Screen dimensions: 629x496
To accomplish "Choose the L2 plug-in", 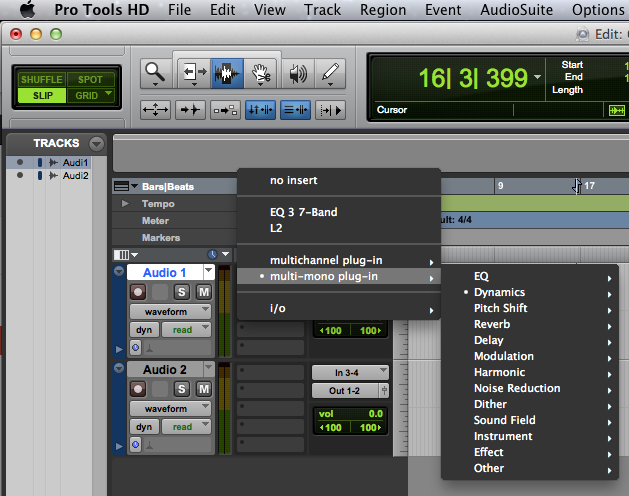I will [339, 228].
